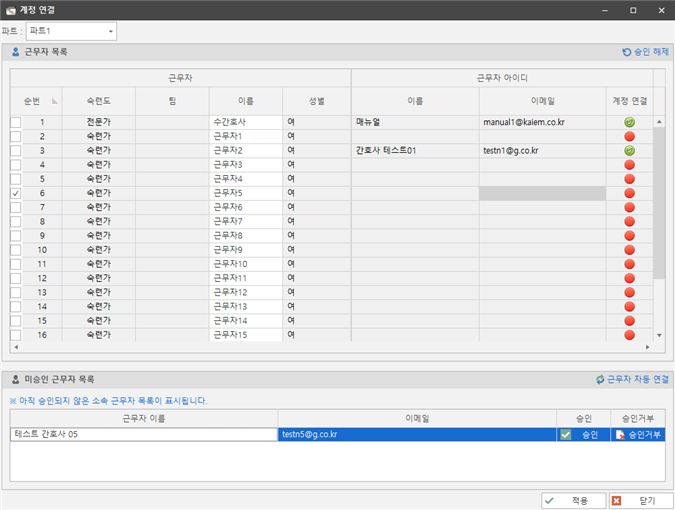The width and height of the screenshot is (675, 510).
Task: Click the 근무자 자동 연결 icon
Action: pyautogui.click(x=600, y=380)
